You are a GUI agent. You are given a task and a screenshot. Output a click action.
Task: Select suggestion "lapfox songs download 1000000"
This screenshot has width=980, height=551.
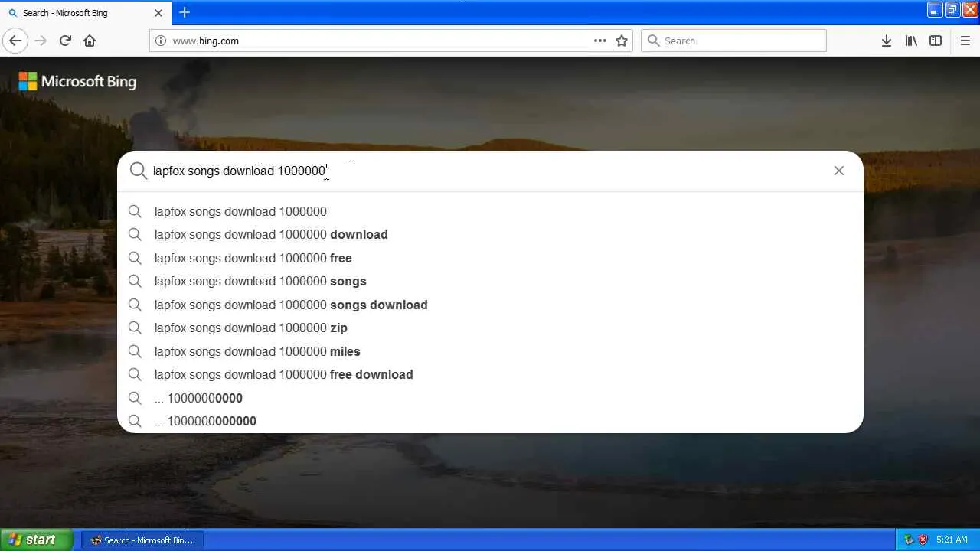pyautogui.click(x=490, y=211)
